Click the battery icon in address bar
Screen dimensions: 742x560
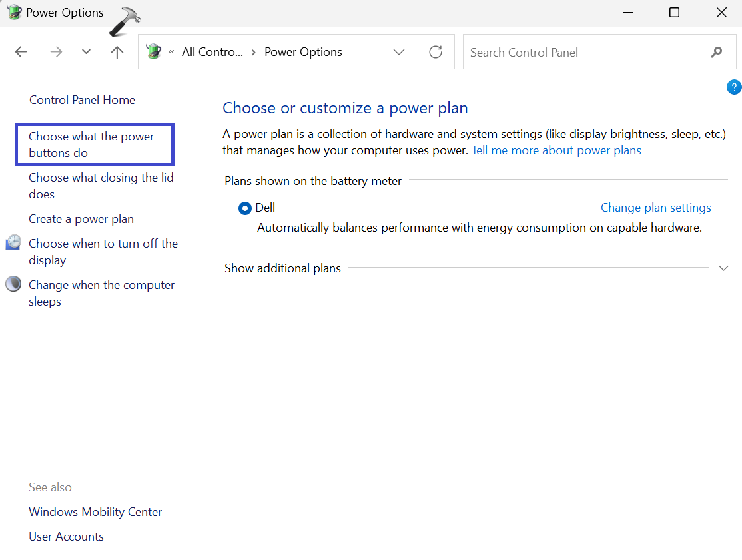(154, 52)
